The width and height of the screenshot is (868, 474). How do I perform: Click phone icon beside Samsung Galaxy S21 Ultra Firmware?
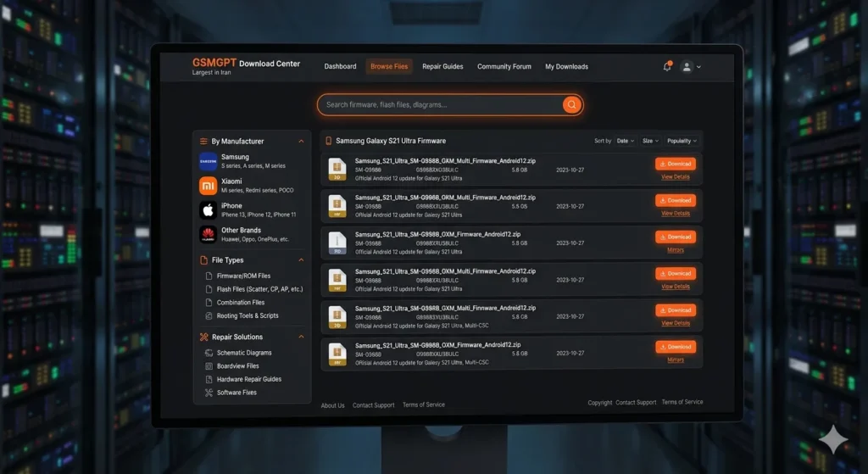tap(328, 142)
